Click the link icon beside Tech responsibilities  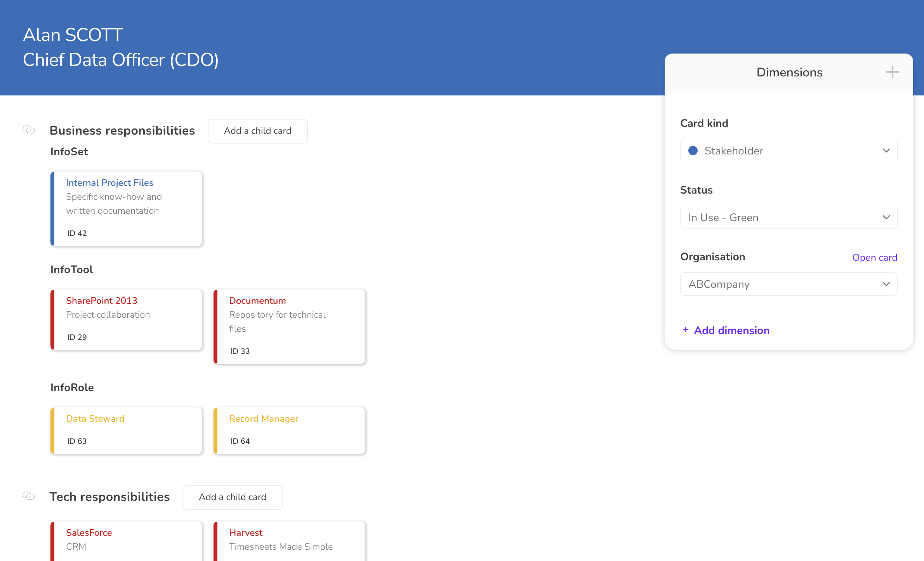point(29,496)
